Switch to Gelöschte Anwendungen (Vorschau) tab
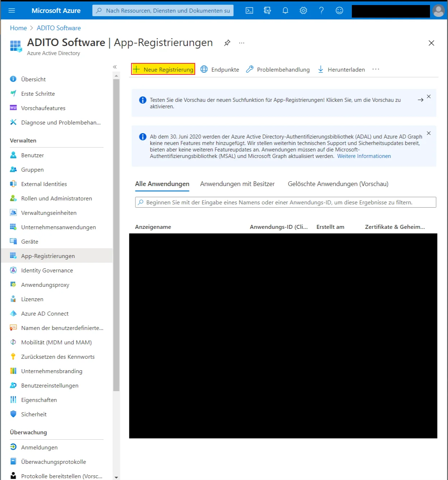Screen dimensions: 448x480 pyautogui.click(x=338, y=184)
